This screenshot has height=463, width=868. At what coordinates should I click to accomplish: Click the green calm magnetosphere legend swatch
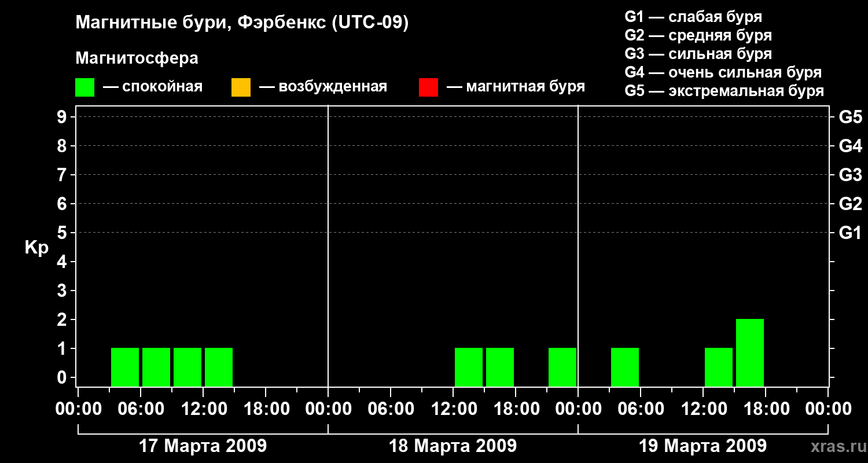pyautogui.click(x=84, y=87)
